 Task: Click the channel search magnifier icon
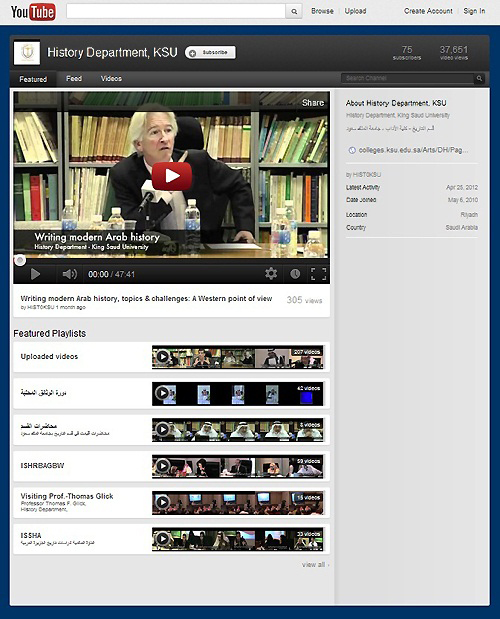click(x=479, y=78)
